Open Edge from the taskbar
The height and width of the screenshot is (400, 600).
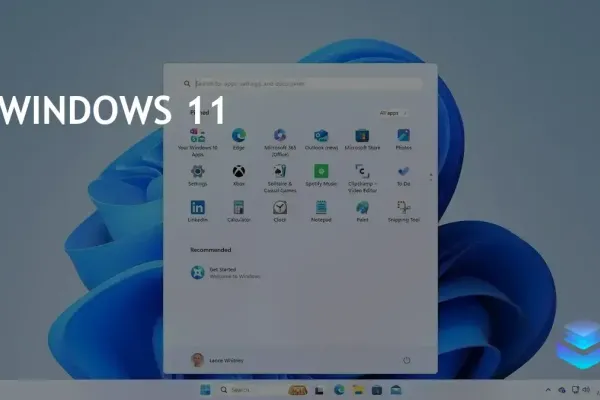tap(339, 390)
